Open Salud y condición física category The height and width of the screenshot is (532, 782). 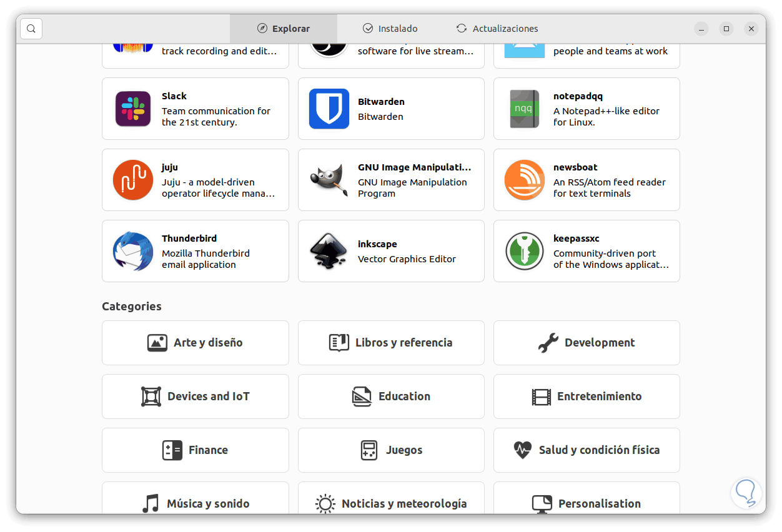pos(586,450)
